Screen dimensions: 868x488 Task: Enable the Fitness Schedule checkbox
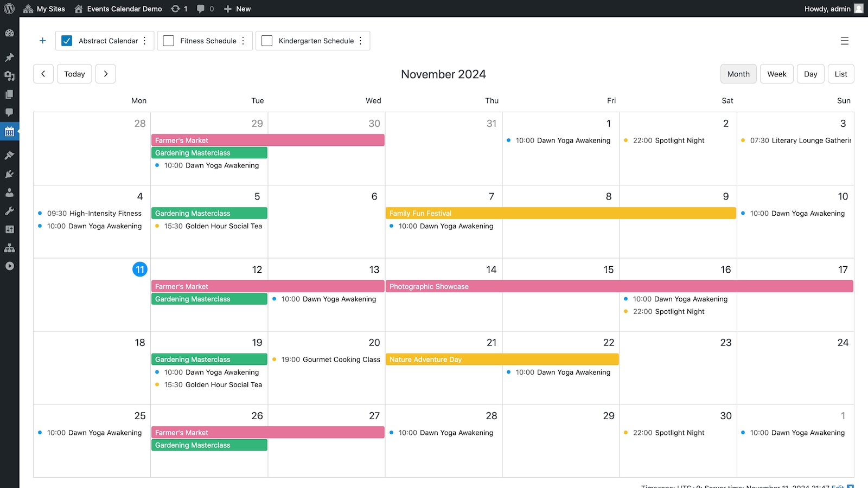pyautogui.click(x=169, y=41)
